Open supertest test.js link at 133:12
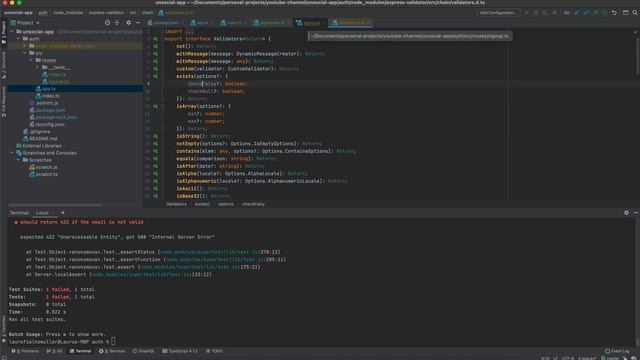This screenshot has width=640, height=360. (x=141, y=275)
